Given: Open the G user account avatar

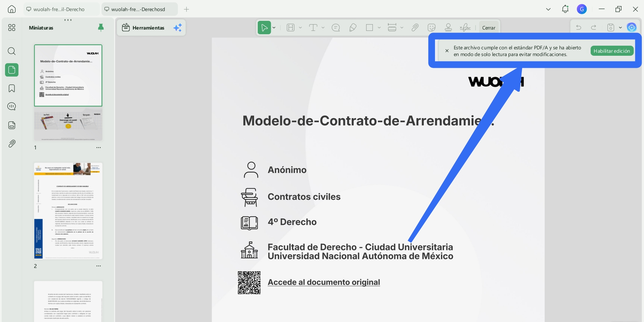Looking at the screenshot, I should (582, 9).
